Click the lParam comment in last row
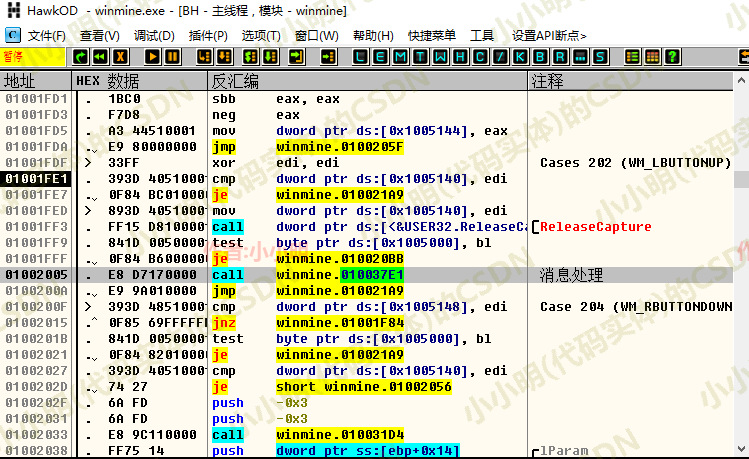The width and height of the screenshot is (749, 459). [x=564, y=451]
